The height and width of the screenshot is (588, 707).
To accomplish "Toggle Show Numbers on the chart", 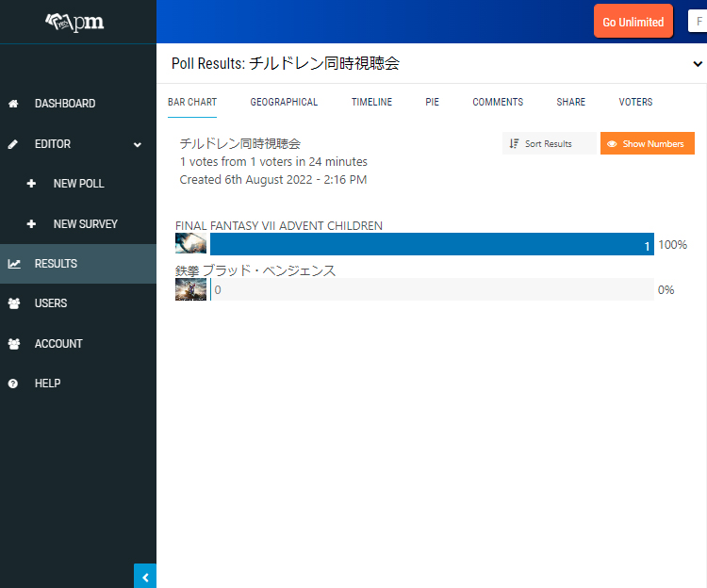I will coord(647,143).
